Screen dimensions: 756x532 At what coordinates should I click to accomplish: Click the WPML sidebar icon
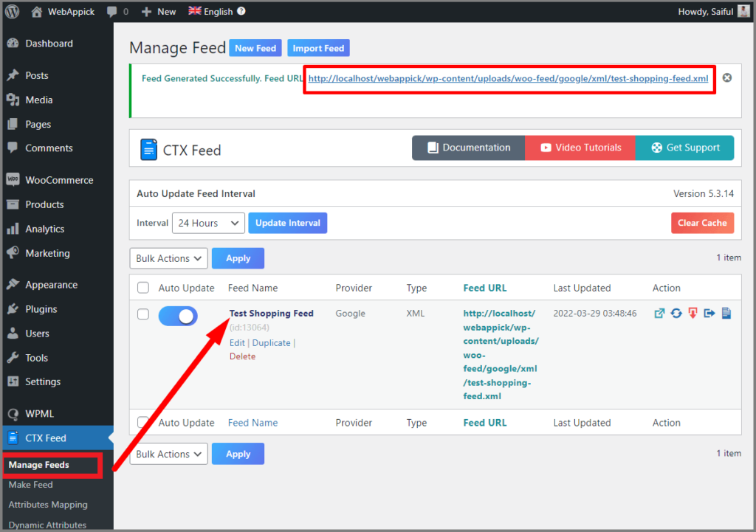pos(13,413)
